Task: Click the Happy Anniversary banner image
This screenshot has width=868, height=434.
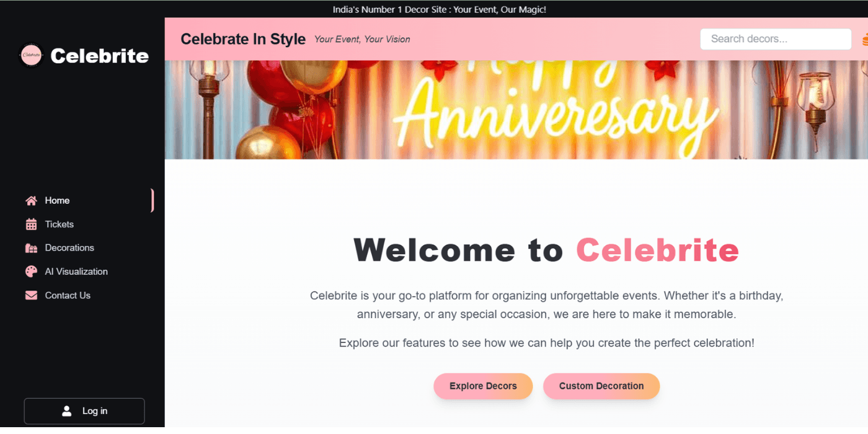Action: pyautogui.click(x=516, y=110)
